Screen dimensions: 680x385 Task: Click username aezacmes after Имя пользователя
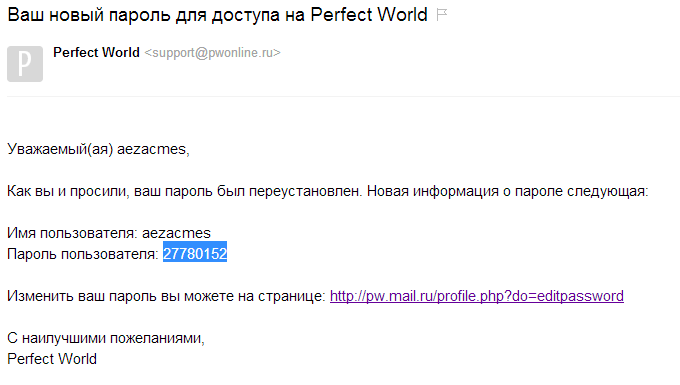click(x=176, y=233)
